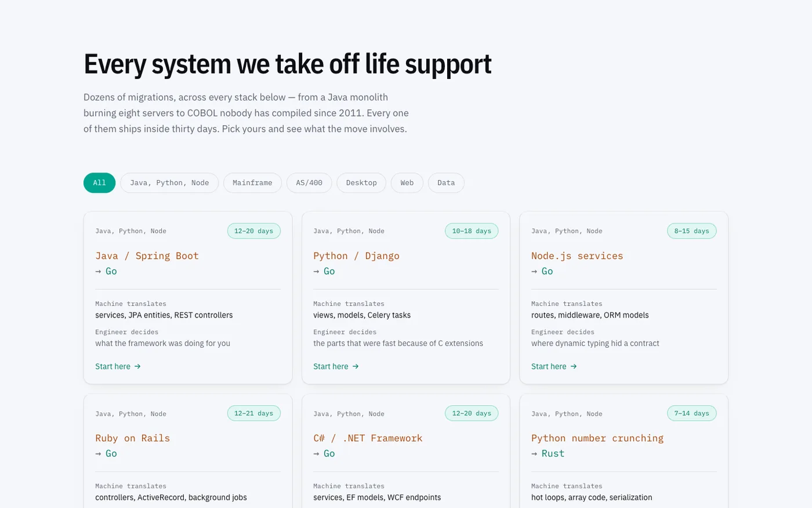Click arrow icon beside Start here in Spring Boot card
Image resolution: width=812 pixels, height=508 pixels.
137,366
